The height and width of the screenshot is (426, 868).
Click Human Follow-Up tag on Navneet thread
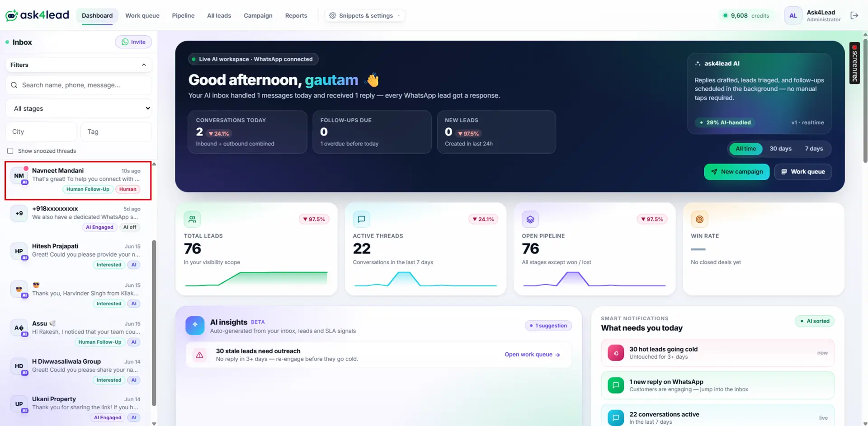pyautogui.click(x=88, y=189)
